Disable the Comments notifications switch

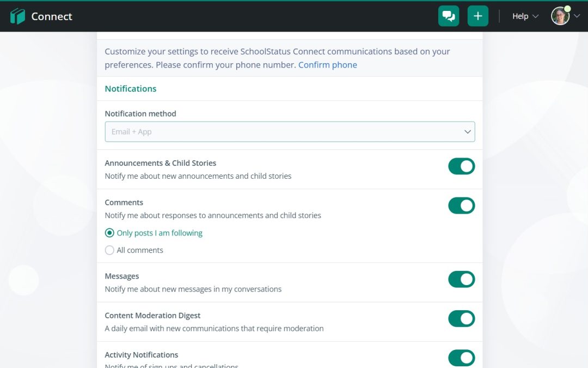461,206
